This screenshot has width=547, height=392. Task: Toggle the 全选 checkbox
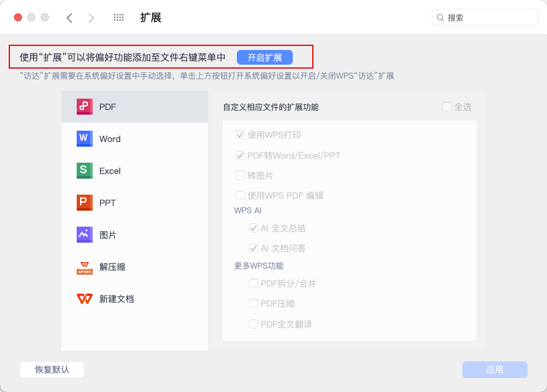(x=447, y=107)
